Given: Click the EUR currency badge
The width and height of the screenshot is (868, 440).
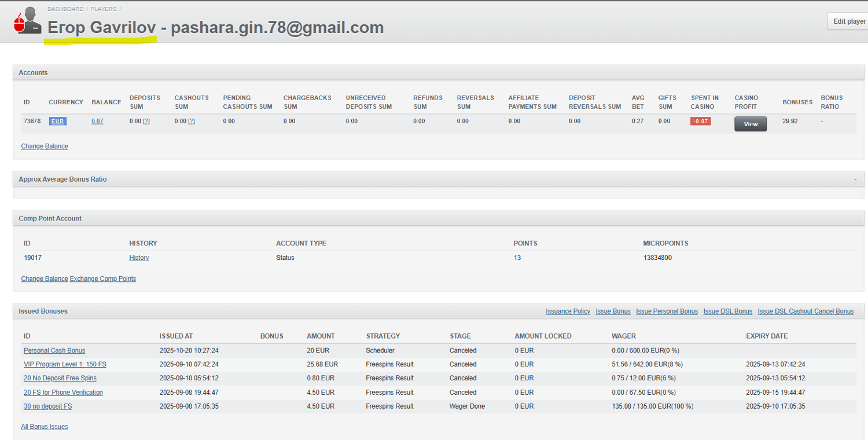Looking at the screenshot, I should [x=57, y=122].
